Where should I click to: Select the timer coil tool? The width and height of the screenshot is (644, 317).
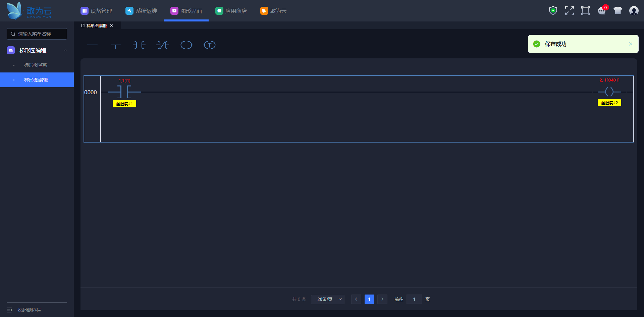pos(210,45)
